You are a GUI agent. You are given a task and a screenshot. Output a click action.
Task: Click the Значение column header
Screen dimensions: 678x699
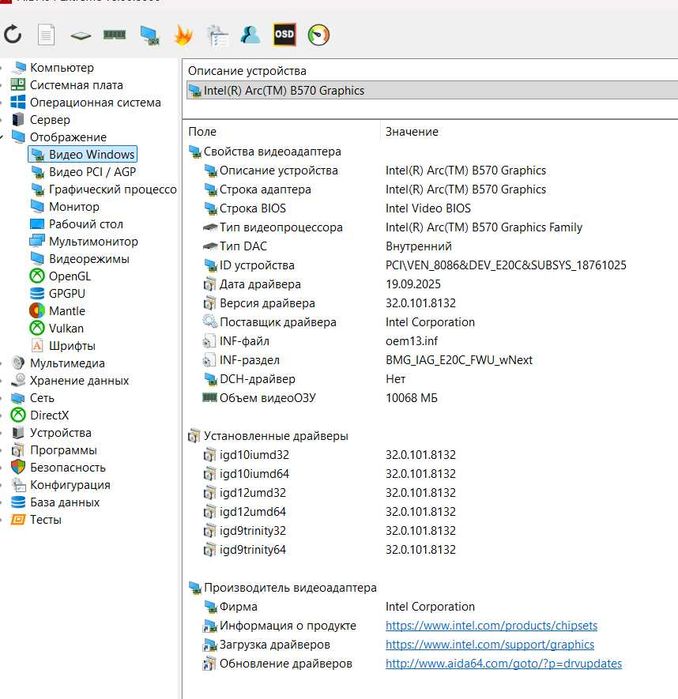pos(412,132)
